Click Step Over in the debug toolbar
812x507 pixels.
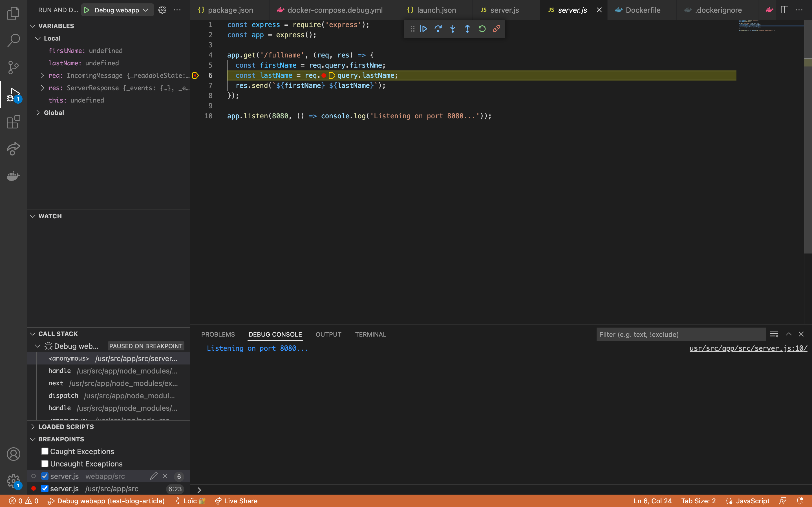click(438, 29)
